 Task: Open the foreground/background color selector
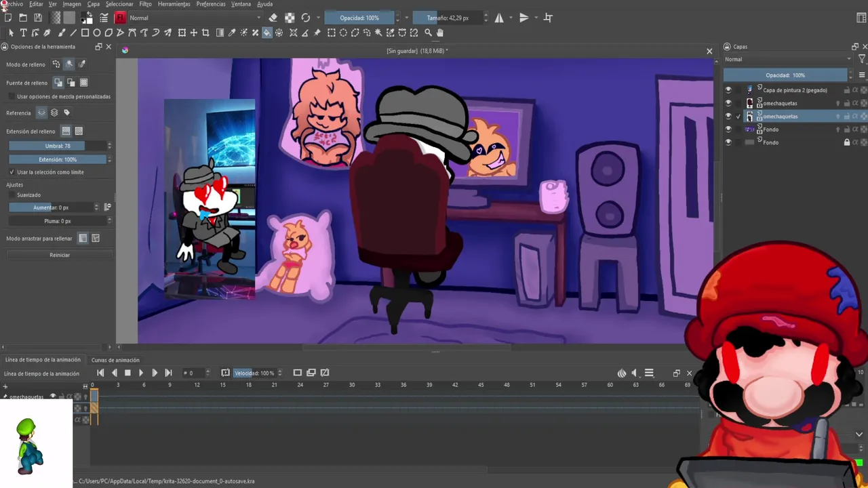pyautogui.click(x=87, y=18)
